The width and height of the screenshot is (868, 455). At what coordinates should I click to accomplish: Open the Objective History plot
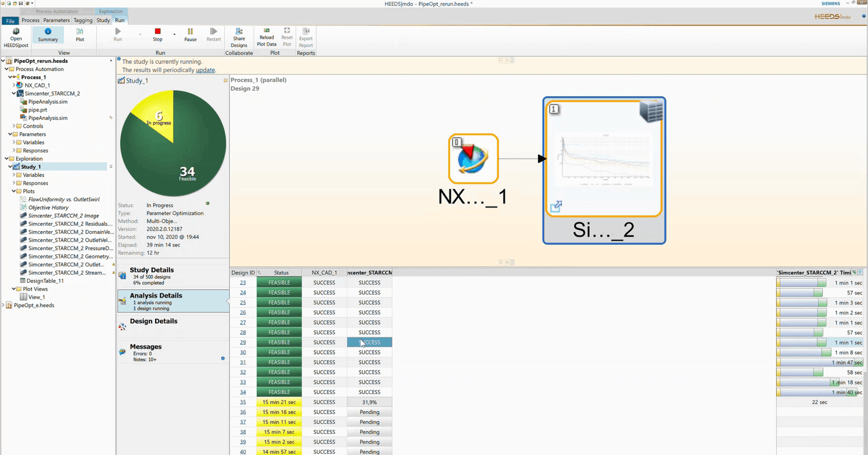[x=48, y=207]
